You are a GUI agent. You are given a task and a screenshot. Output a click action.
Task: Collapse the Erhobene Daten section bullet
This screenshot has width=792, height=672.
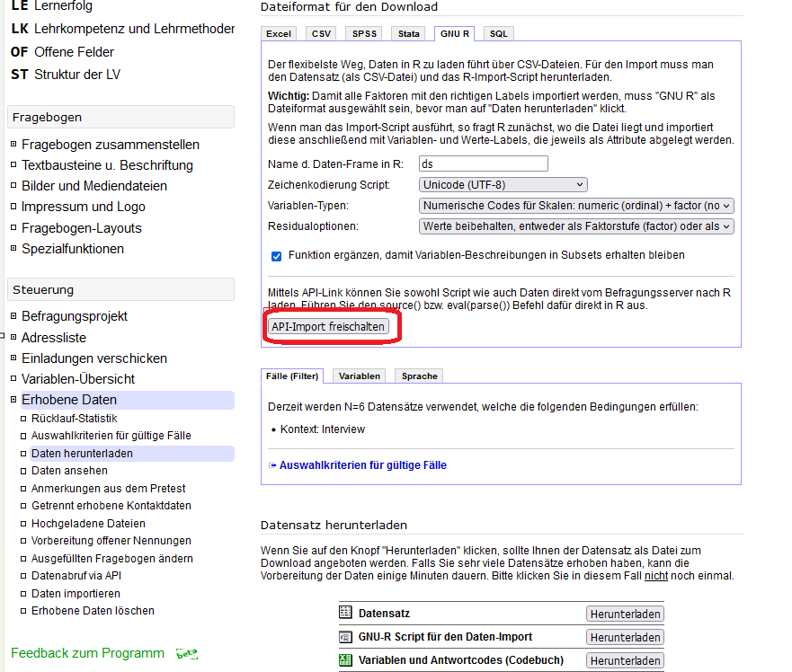[x=13, y=400]
